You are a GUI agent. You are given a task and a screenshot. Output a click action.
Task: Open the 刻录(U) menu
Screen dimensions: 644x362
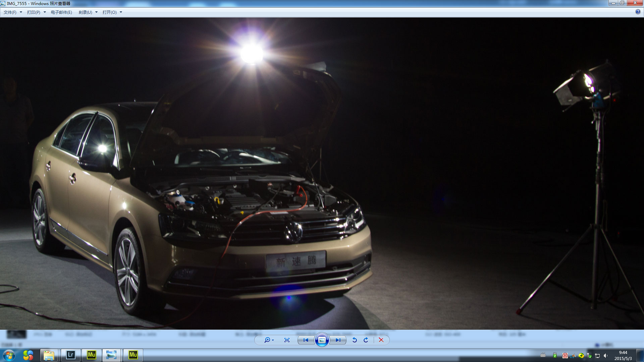pos(85,12)
